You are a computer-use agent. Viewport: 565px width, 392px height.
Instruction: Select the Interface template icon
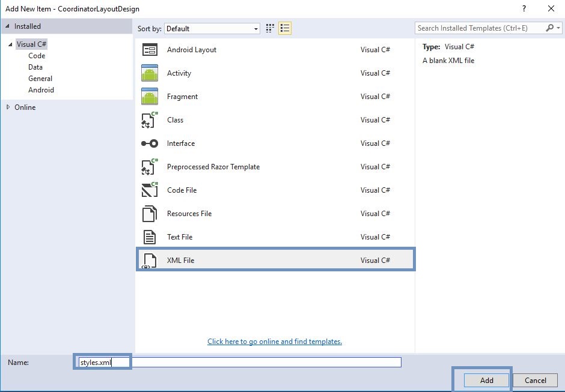pyautogui.click(x=150, y=143)
